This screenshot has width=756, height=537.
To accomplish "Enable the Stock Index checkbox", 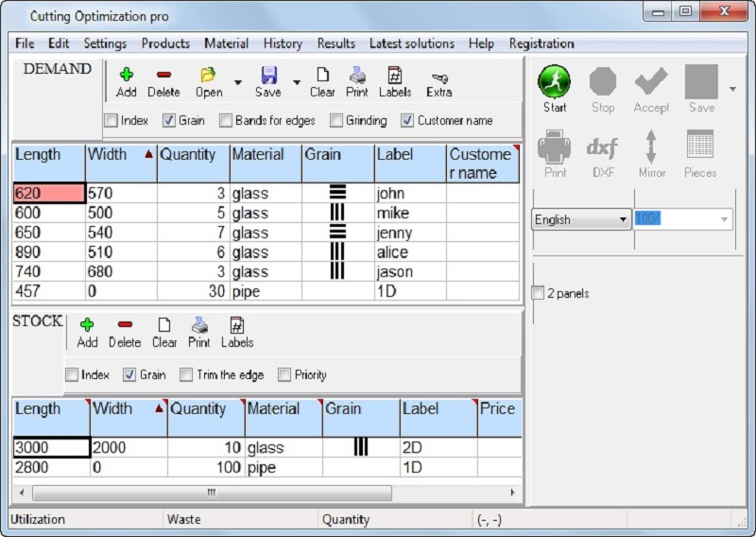I will point(72,374).
